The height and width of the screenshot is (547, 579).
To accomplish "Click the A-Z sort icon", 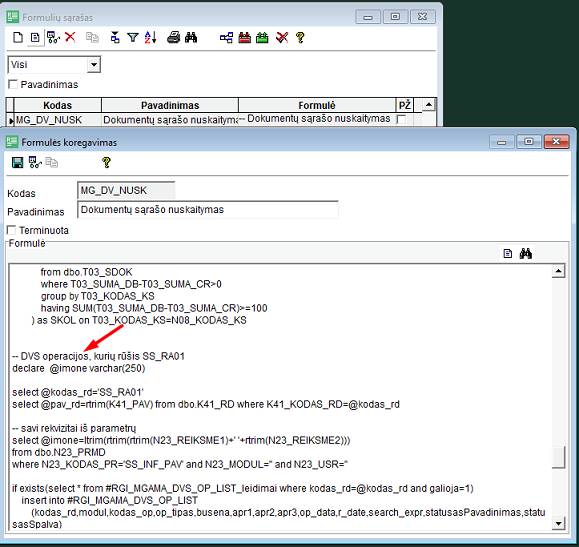I will click(150, 37).
